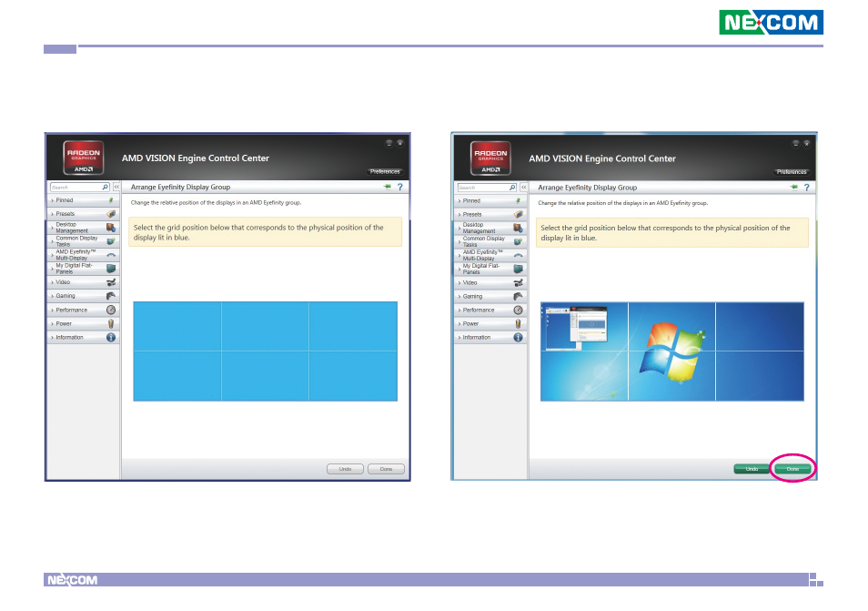Expand the AMD Eyefinity Multi-Display chevron, right window

(459, 255)
